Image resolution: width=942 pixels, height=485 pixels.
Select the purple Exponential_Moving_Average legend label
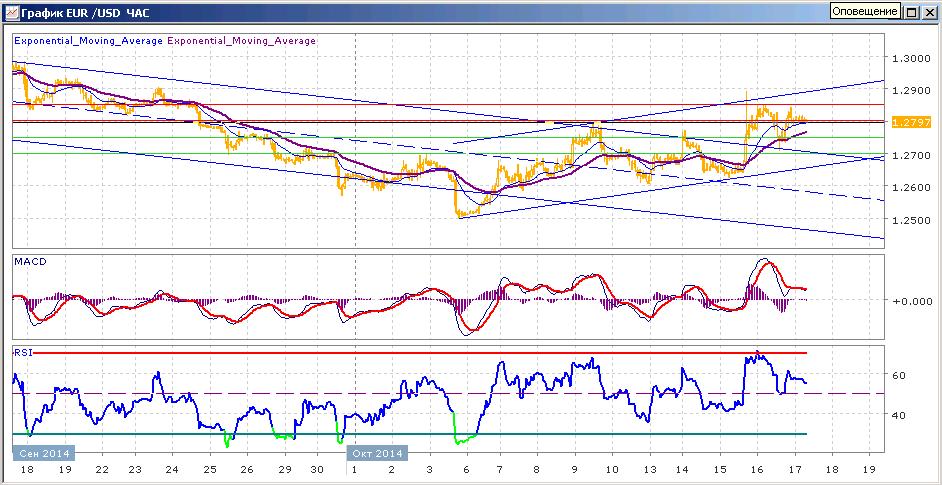pyautogui.click(x=242, y=41)
